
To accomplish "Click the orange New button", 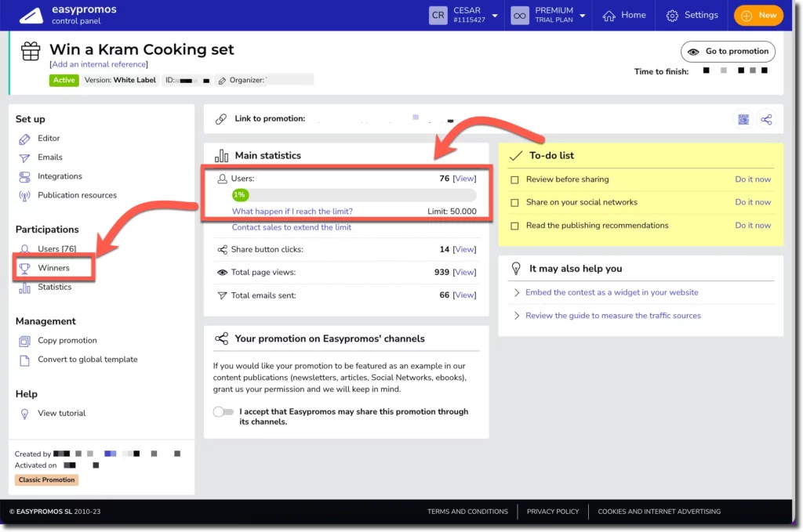I will pos(758,16).
